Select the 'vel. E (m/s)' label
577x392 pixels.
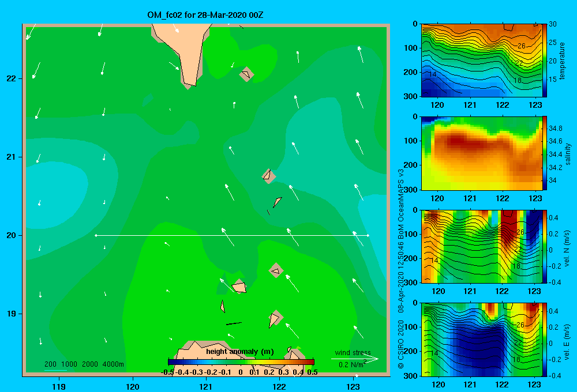567,342
